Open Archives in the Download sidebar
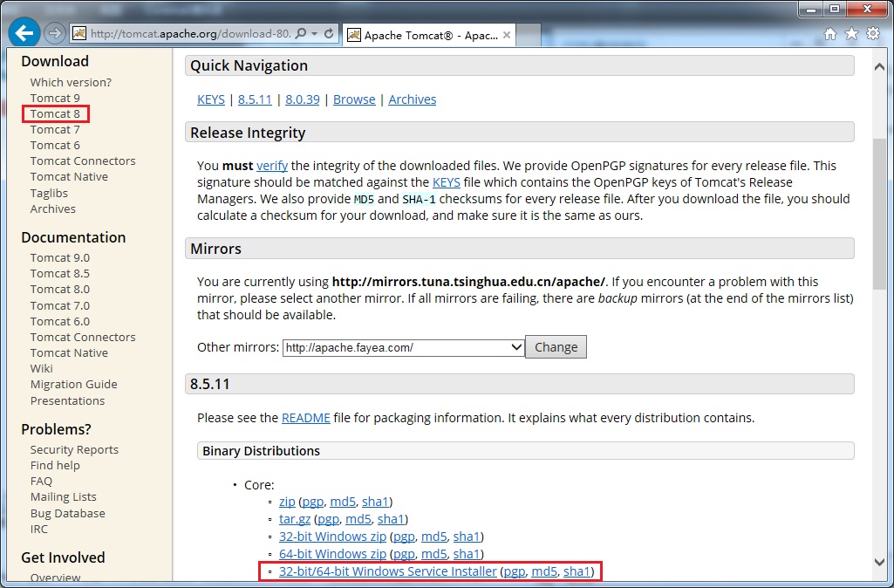This screenshot has height=588, width=894. [53, 209]
